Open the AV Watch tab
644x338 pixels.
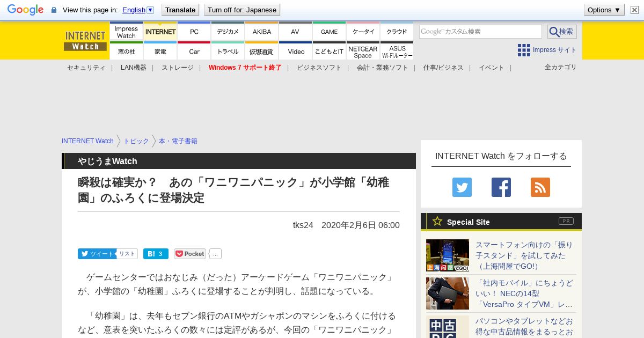click(295, 32)
